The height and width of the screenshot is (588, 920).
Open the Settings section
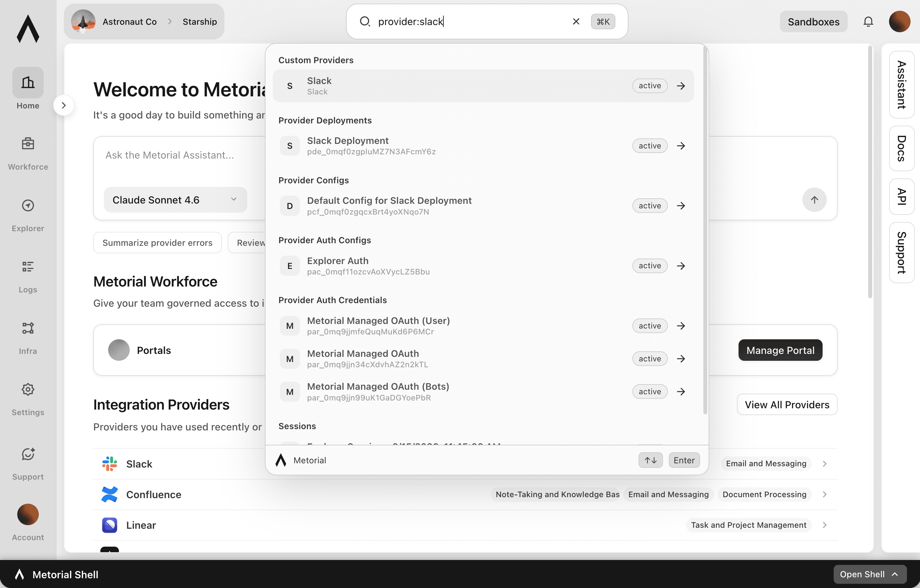28,399
